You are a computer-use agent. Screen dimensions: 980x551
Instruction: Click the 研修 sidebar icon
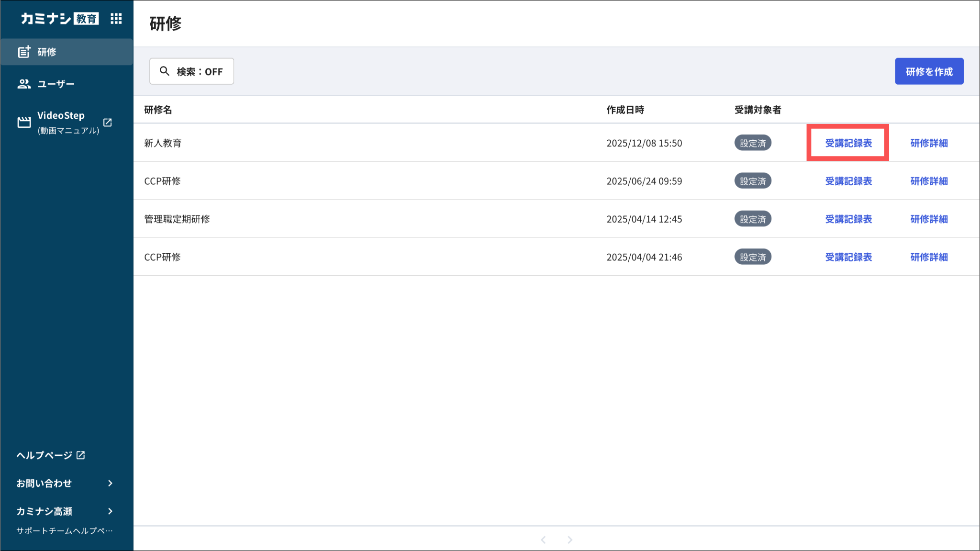(24, 52)
